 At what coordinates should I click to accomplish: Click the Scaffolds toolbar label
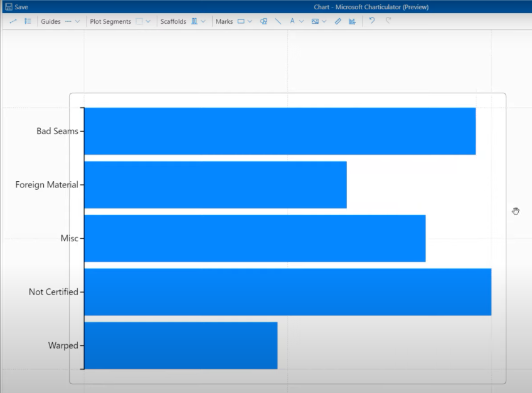pyautogui.click(x=173, y=21)
